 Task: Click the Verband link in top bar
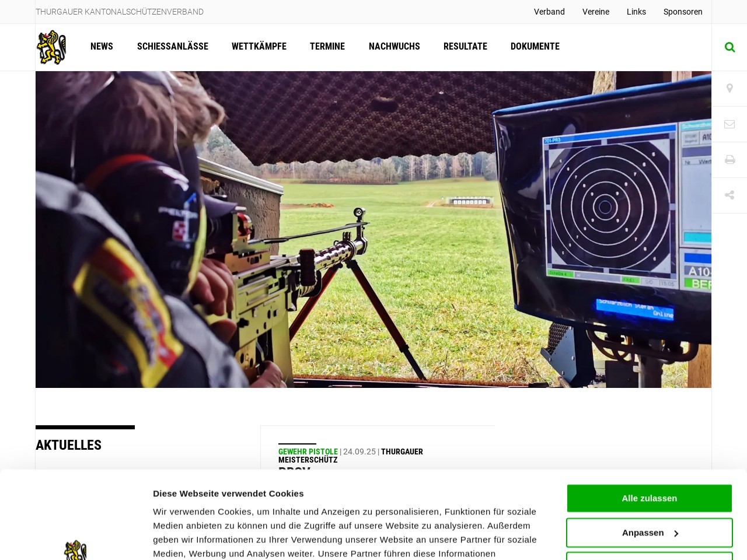(x=549, y=12)
